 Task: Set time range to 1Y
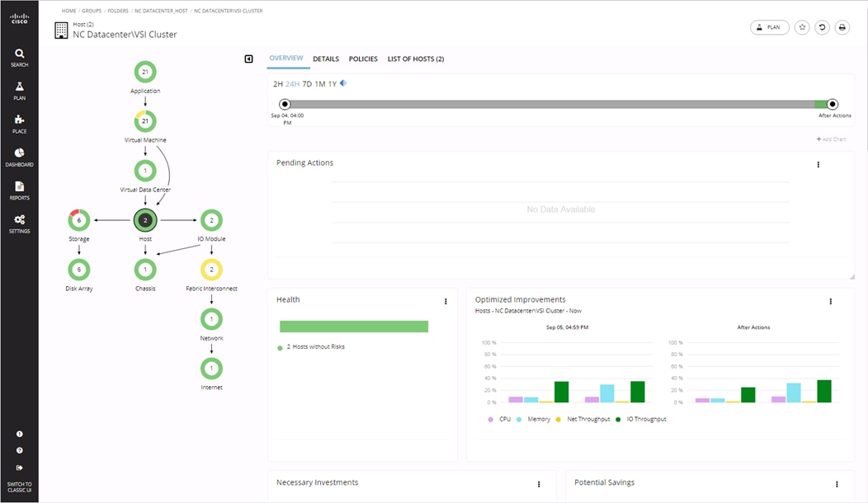click(x=333, y=84)
